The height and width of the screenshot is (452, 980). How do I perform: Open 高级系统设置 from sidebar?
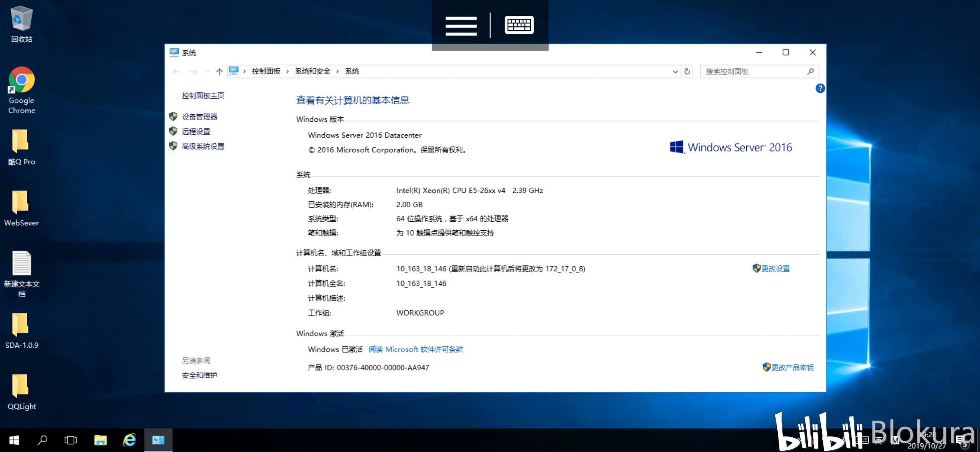click(203, 146)
